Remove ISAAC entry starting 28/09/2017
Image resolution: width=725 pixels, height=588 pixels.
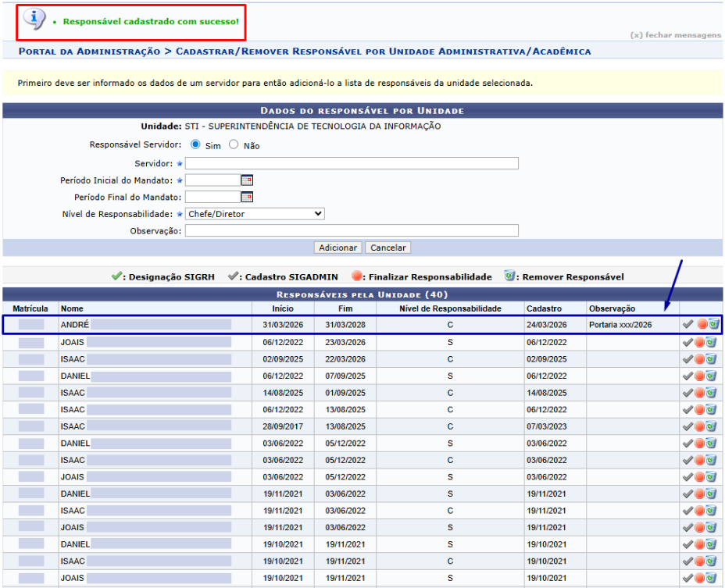(x=712, y=426)
